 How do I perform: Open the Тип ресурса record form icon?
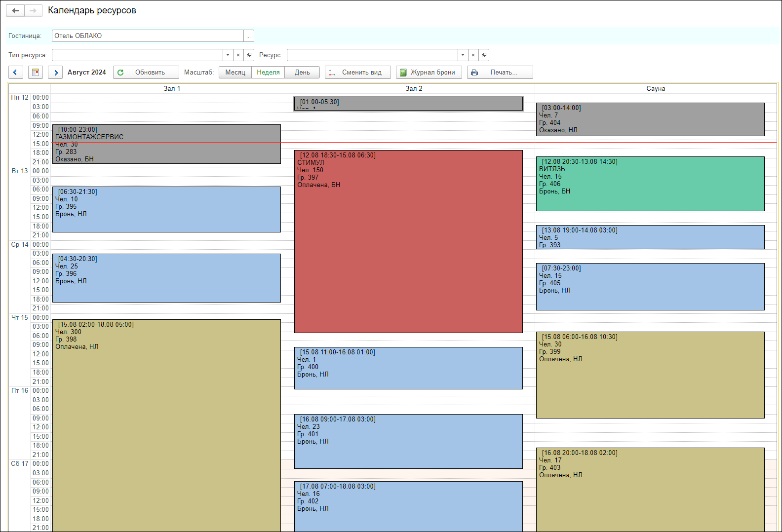(249, 55)
